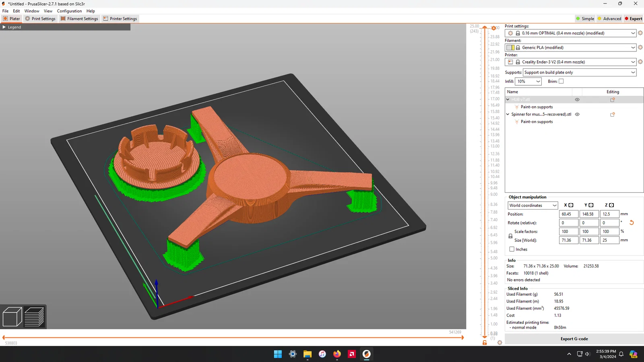This screenshot has width=644, height=362.
Task: Click the X axis mirror icon
Action: [x=571, y=205]
